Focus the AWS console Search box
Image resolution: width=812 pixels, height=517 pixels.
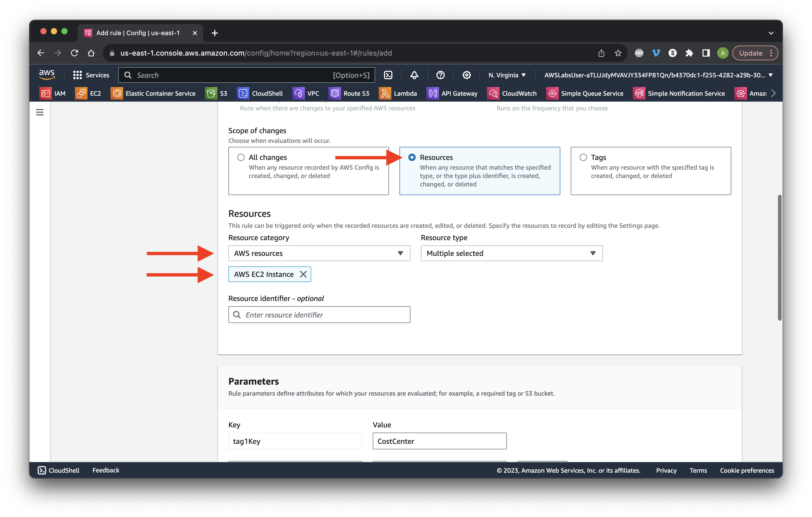246,75
